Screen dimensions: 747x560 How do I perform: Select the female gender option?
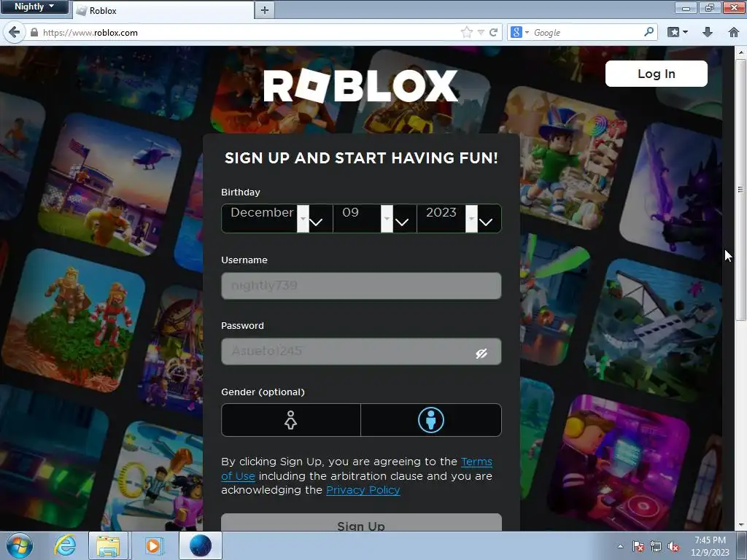coord(290,420)
